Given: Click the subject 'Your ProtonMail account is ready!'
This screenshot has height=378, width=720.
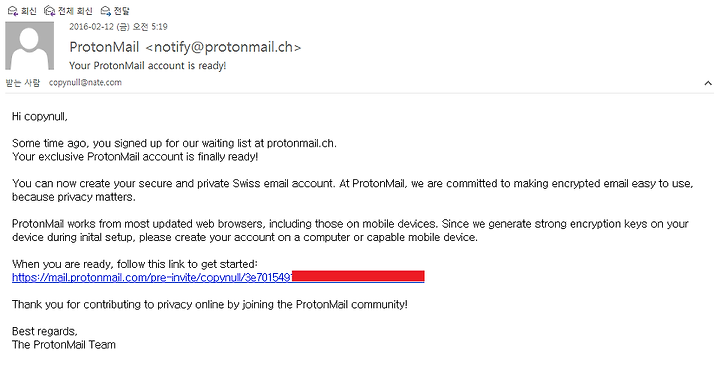Looking at the screenshot, I should [x=147, y=66].
